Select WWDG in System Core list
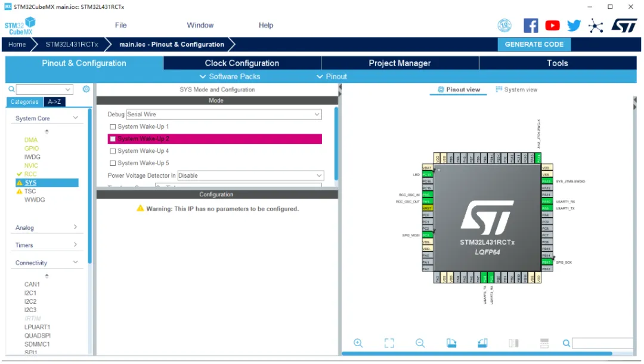Image resolution: width=644 pixels, height=364 pixels. 35,200
